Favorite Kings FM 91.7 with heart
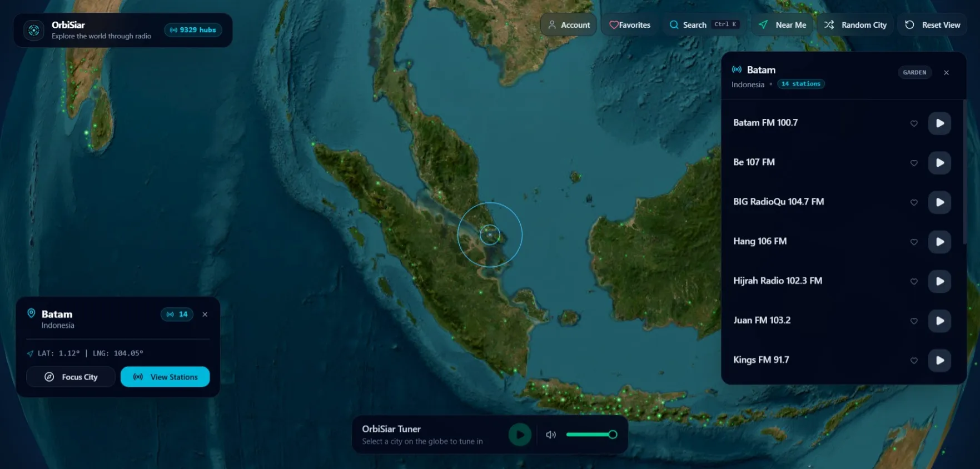The width and height of the screenshot is (980, 469). (914, 360)
